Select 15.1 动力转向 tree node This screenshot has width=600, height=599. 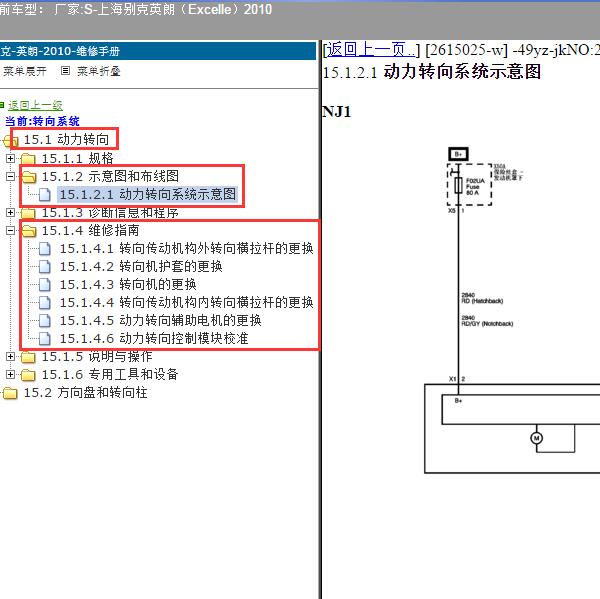(66, 139)
